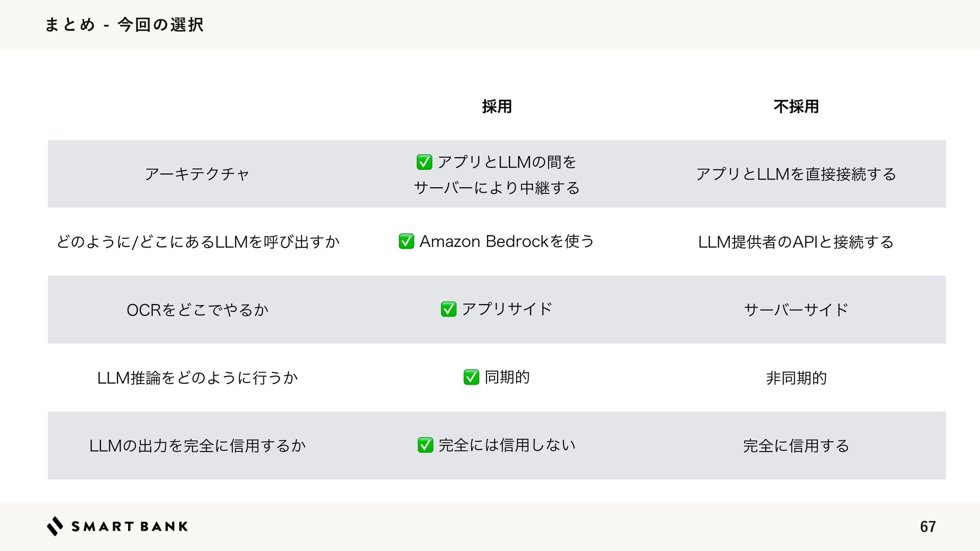Click the 非同期的 cell
Image resolution: width=980 pixels, height=551 pixels.
(x=796, y=378)
